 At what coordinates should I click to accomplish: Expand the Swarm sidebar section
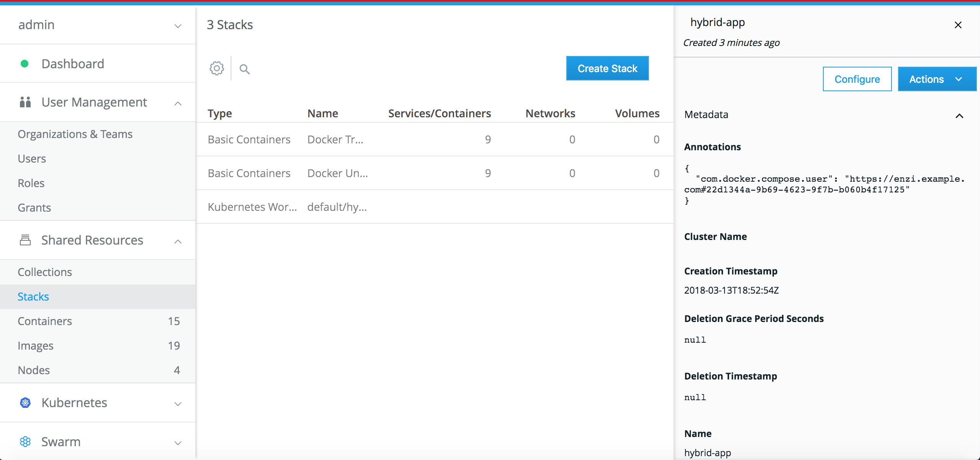click(178, 443)
